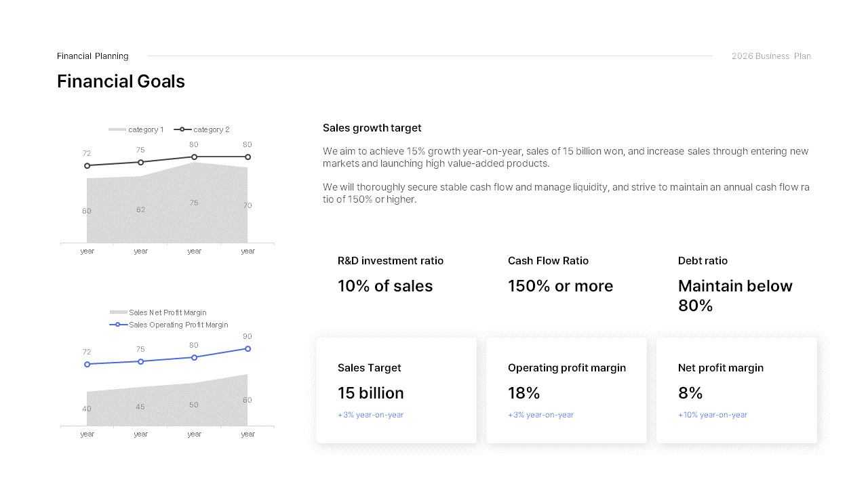Select the "45" data label in the margin chart
The width and height of the screenshot is (868, 488).
pos(140,407)
